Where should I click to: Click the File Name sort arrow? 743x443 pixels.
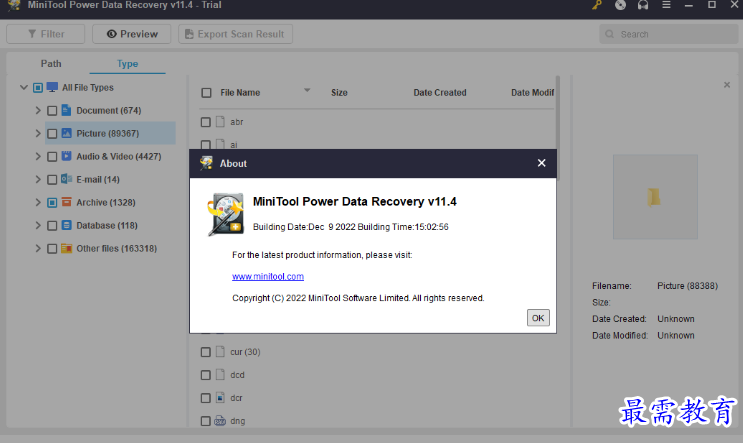pos(307,90)
